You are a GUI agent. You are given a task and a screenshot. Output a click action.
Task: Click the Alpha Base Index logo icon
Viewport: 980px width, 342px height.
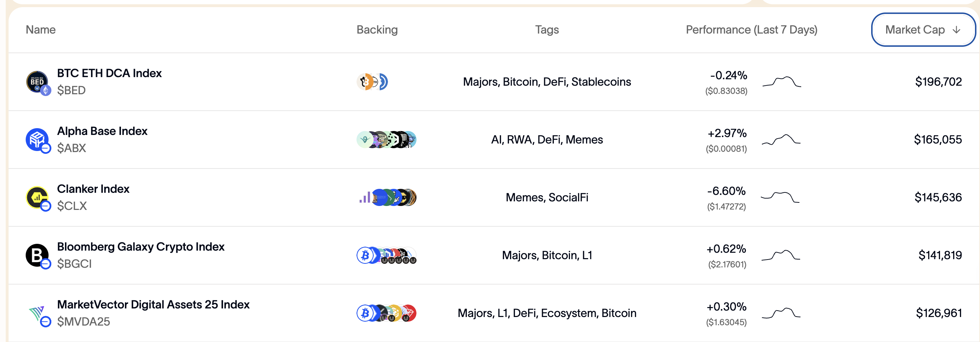[x=37, y=140]
